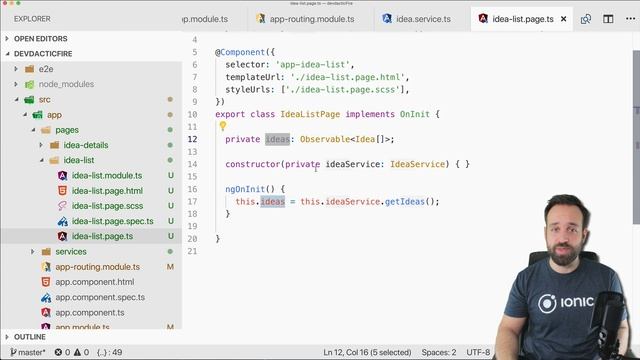Open idea-list.page.html in the explorer

tap(107, 191)
